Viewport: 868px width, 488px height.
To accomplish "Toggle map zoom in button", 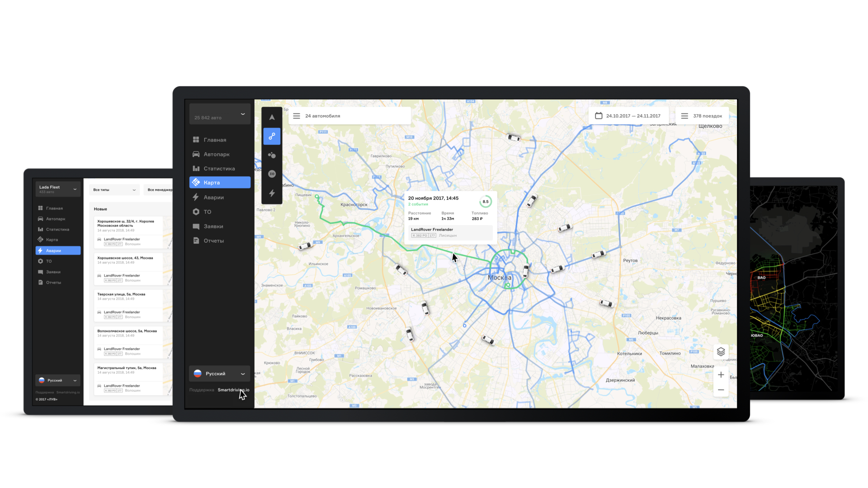I will pyautogui.click(x=722, y=375).
